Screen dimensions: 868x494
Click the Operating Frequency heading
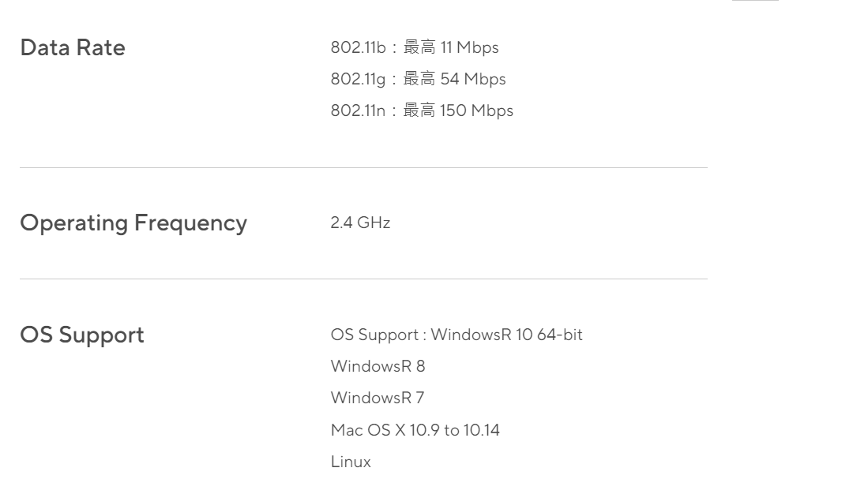pos(133,223)
